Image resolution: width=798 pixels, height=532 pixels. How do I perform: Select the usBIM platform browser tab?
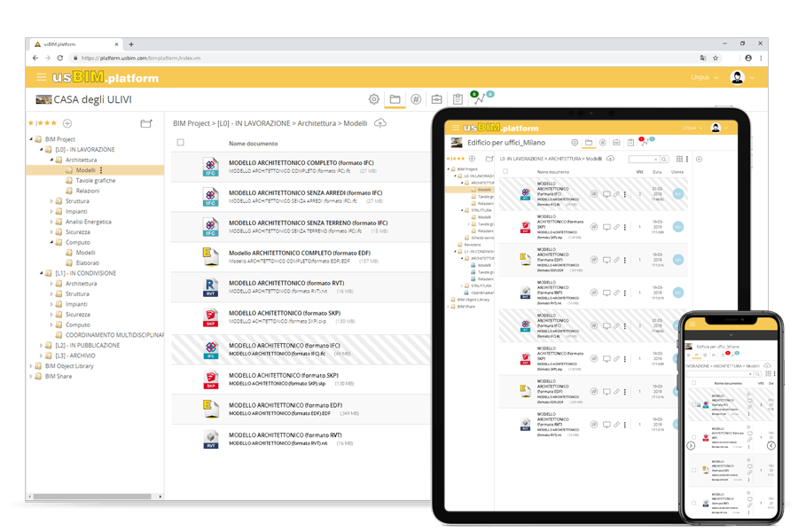(x=76, y=44)
